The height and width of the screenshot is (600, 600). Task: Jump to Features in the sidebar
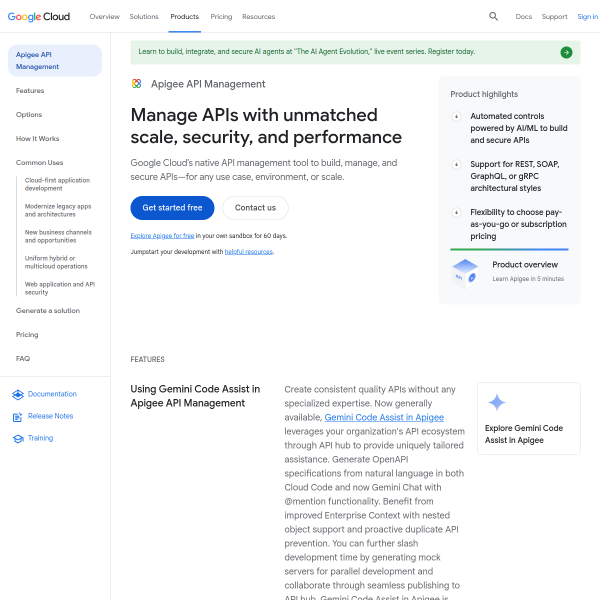point(30,91)
